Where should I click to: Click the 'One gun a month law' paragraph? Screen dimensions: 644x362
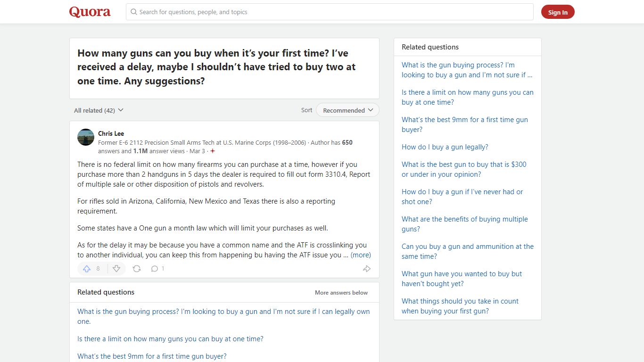click(x=203, y=228)
